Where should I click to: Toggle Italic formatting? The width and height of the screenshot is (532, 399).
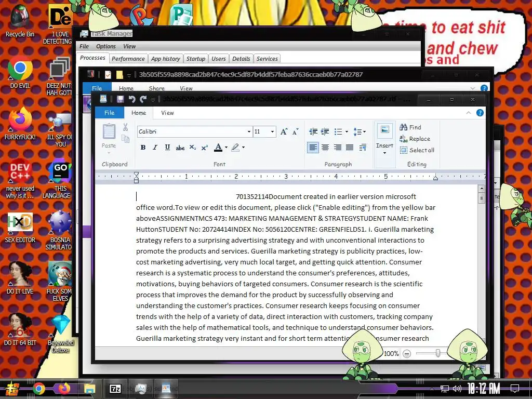point(155,147)
